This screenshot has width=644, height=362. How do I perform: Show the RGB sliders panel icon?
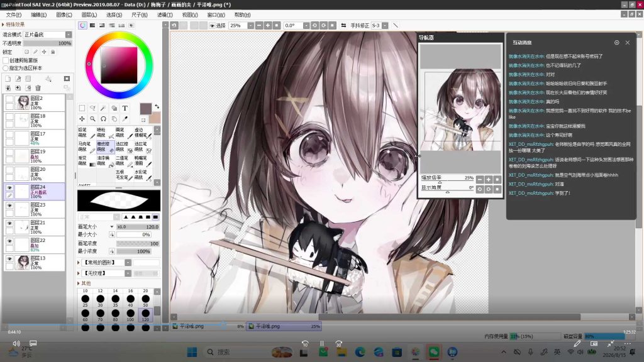(x=92, y=25)
